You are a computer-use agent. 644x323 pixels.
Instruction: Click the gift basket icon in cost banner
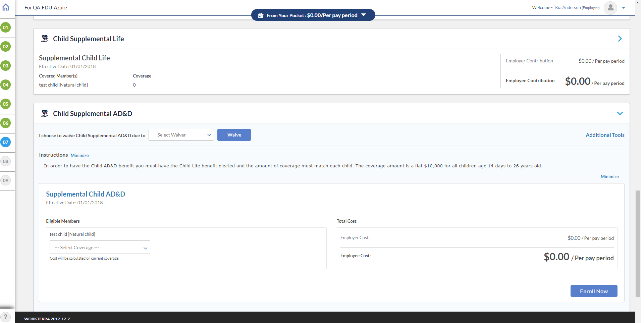pos(261,15)
